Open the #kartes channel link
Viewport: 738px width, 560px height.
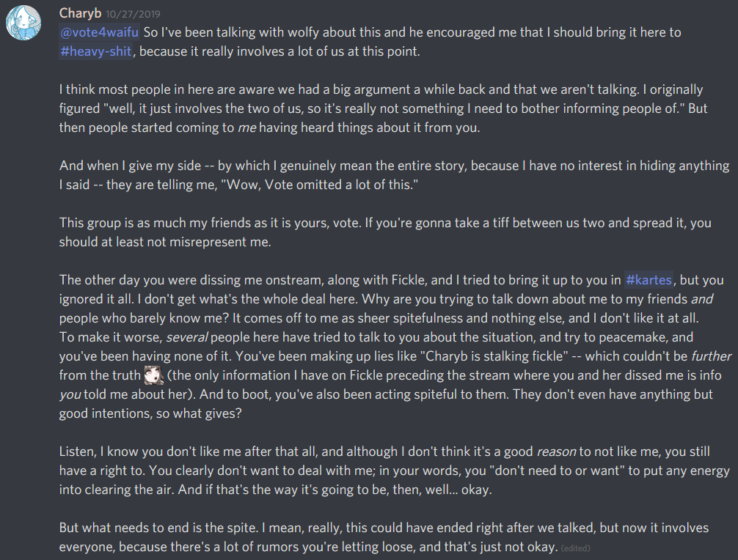(649, 280)
